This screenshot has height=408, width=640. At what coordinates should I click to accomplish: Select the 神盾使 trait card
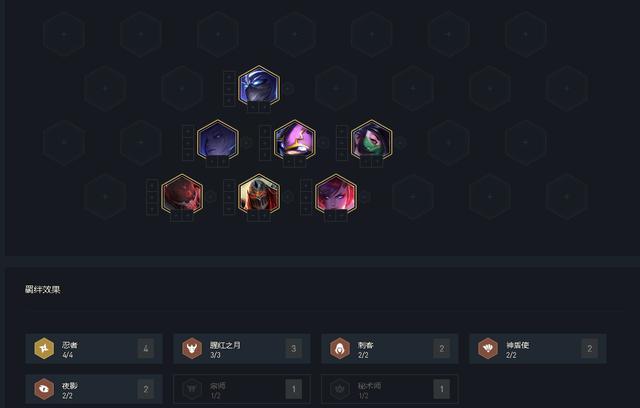(x=538, y=348)
